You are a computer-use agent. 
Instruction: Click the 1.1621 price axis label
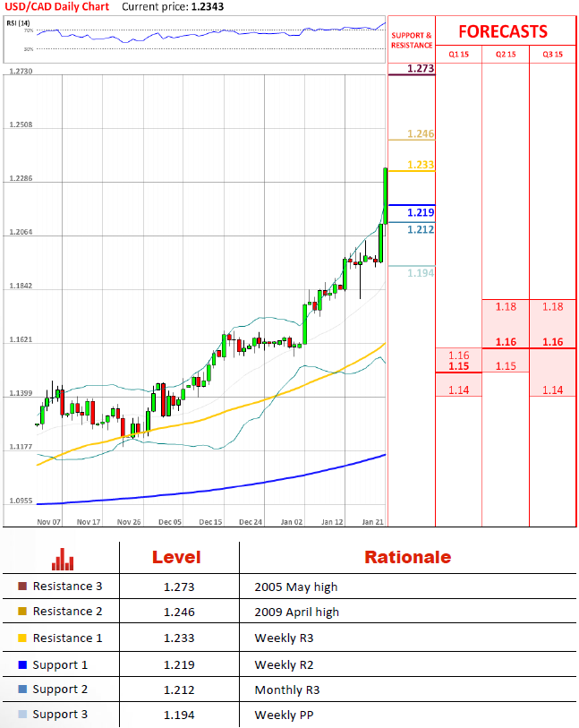21,339
